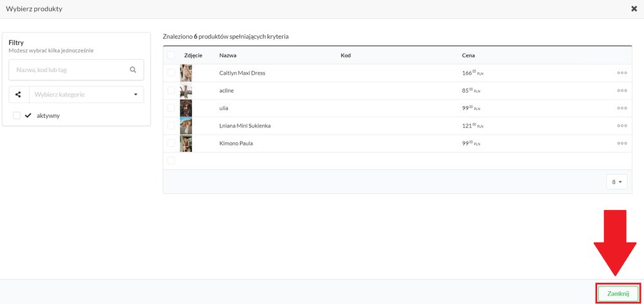
Task: Select the Kimono Paula checkbox
Action: [x=171, y=144]
